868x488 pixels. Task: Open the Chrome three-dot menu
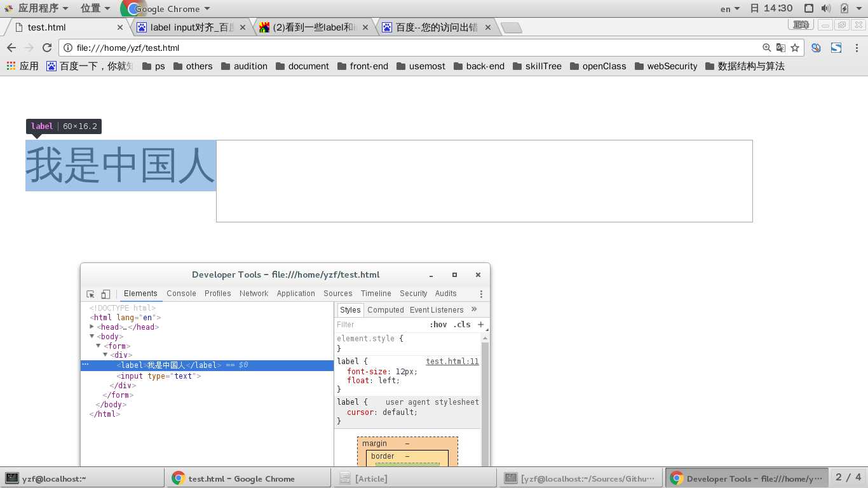coord(857,48)
